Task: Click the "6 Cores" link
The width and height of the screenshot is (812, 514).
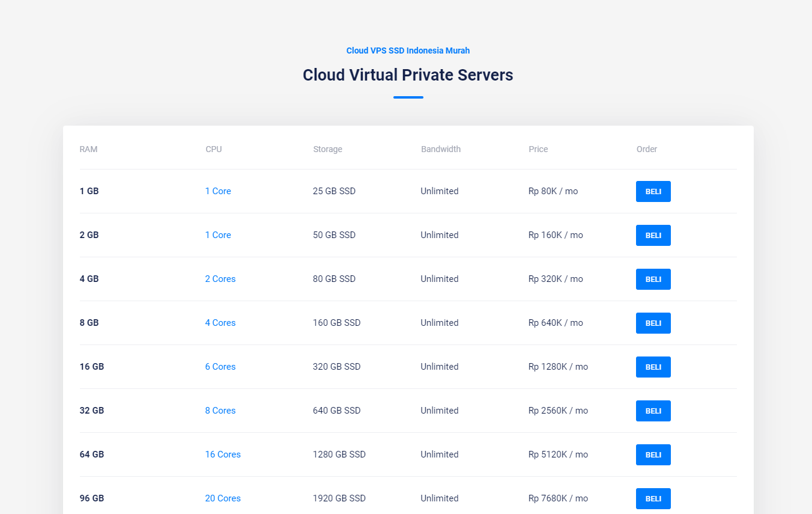Action: coord(220,367)
